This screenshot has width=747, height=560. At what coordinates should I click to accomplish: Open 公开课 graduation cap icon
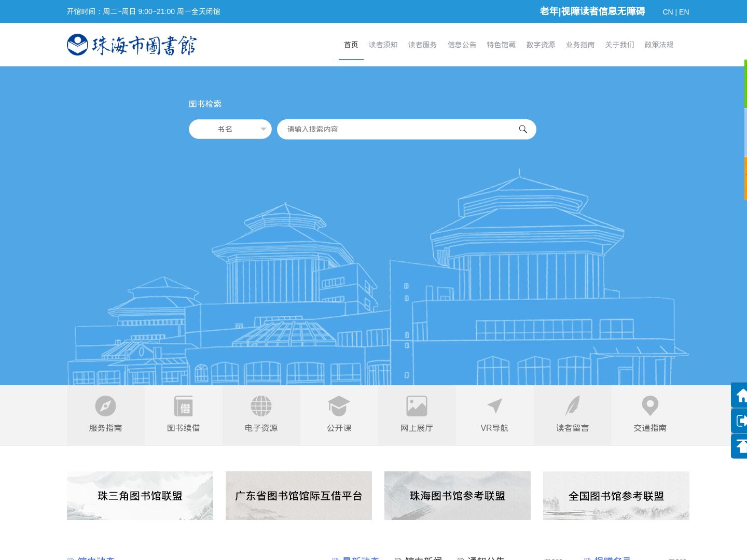pyautogui.click(x=339, y=406)
